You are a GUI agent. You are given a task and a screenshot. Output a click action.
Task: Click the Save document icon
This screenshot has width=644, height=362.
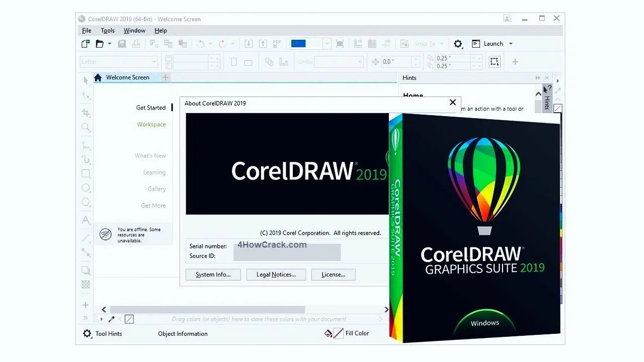[122, 44]
